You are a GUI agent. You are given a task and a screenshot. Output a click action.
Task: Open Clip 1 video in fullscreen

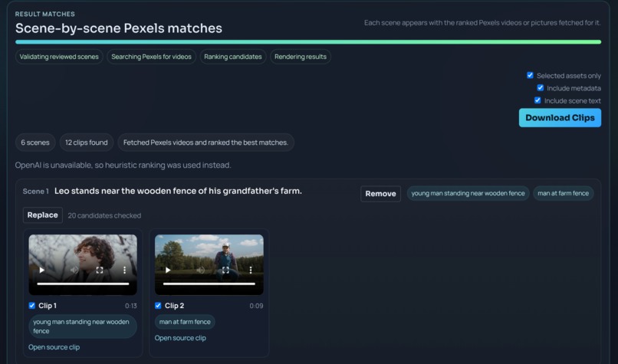point(100,270)
